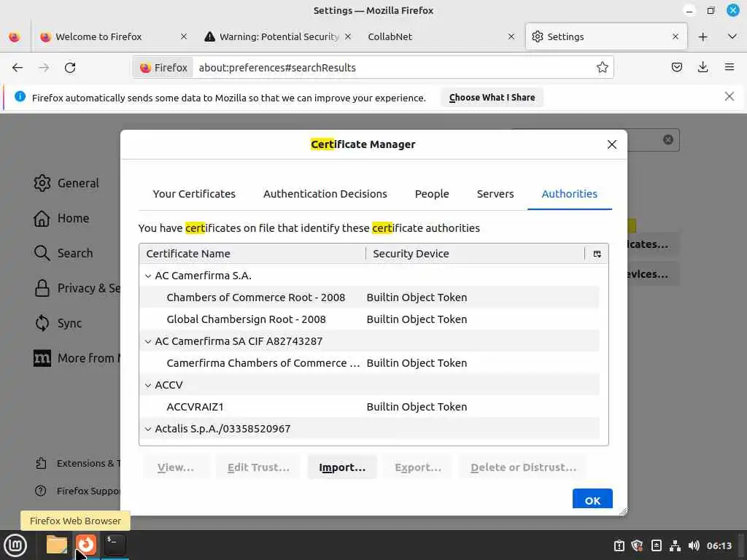The width and height of the screenshot is (747, 560).
Task: Open More from Mozilla section
Action: 77,358
